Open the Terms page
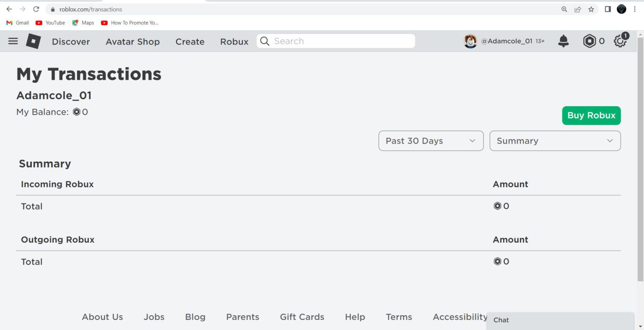Image resolution: width=644 pixels, height=330 pixels. (x=398, y=317)
